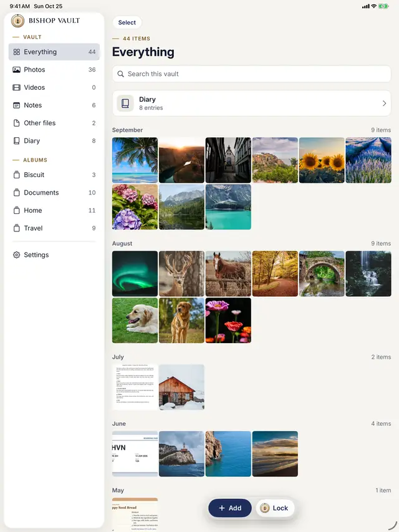Open the Seed Bread recipe thumbnail

135,514
